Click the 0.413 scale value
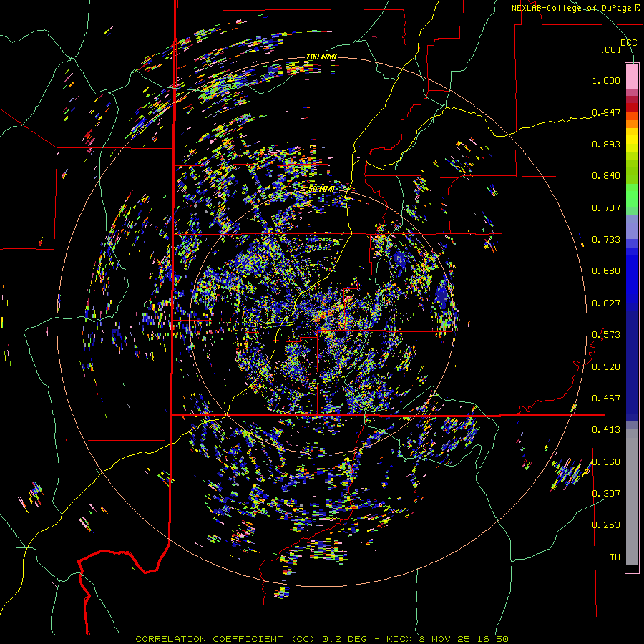The width and height of the screenshot is (644, 644). coord(606,430)
